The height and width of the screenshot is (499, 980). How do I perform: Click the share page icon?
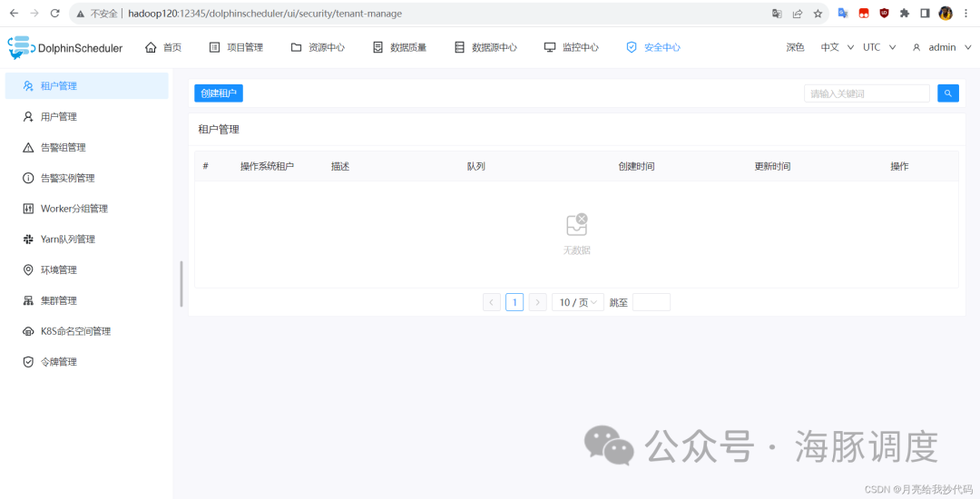coord(798,13)
